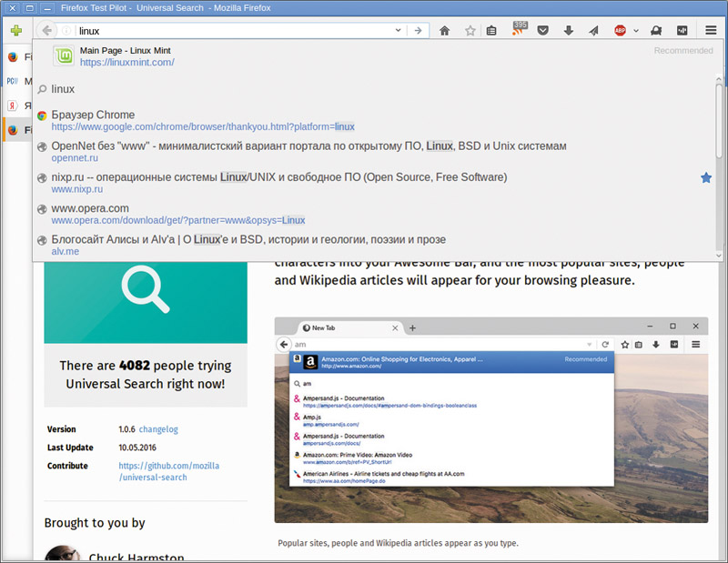The height and width of the screenshot is (563, 728).
Task: Click the suggestions list scrollbar thumb
Action: (x=719, y=121)
